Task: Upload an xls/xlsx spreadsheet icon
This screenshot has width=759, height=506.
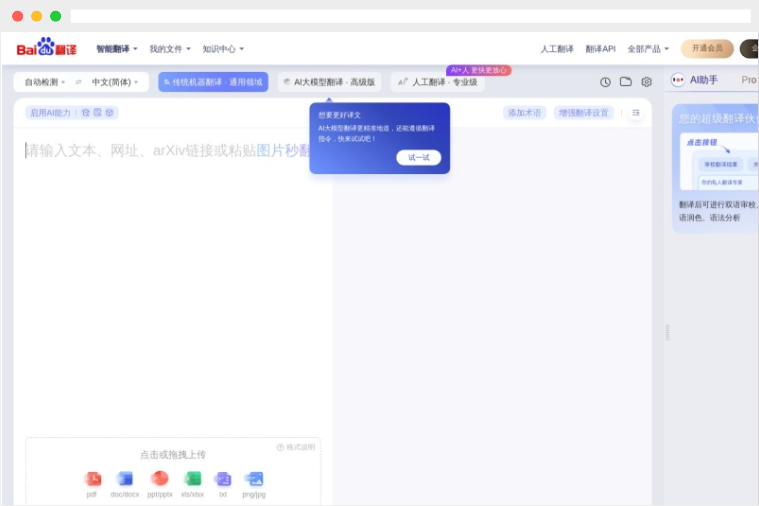Action: point(192,479)
